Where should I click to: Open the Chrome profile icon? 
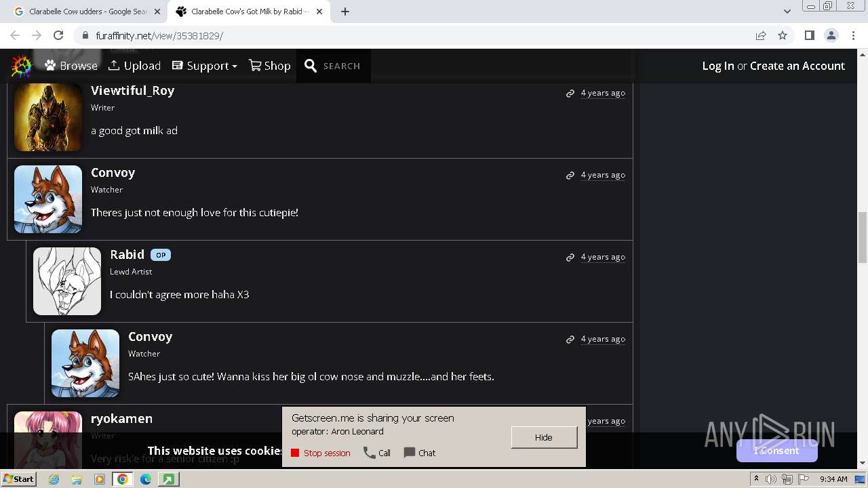pos(831,35)
